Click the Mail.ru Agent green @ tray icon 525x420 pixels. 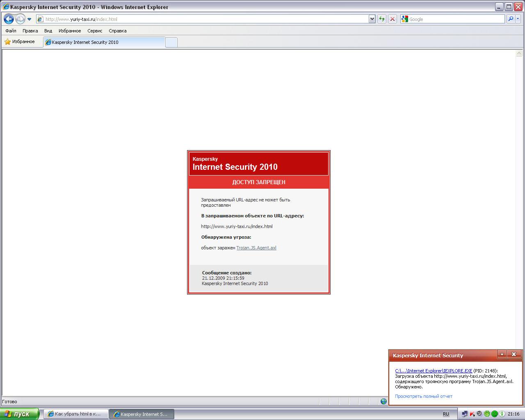pos(494,414)
